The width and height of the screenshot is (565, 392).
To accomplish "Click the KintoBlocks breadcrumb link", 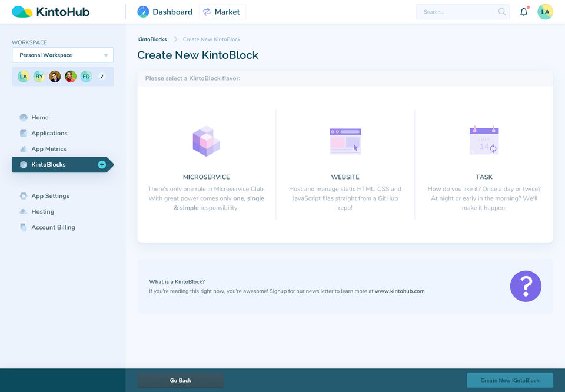I will tap(152, 39).
